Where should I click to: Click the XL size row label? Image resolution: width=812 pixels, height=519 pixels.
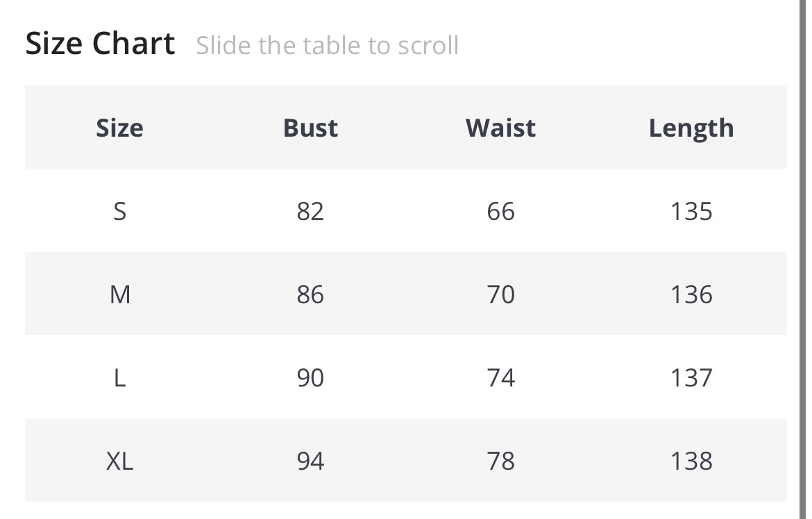(x=119, y=461)
